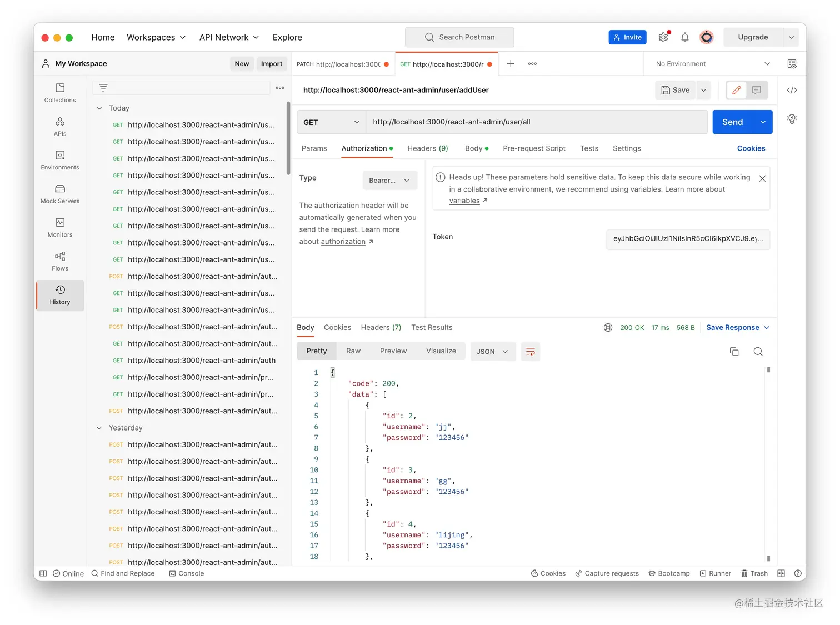Screen dimensions: 840x625
Task: Open the Mock Servers sidebar panel
Action: 60,194
